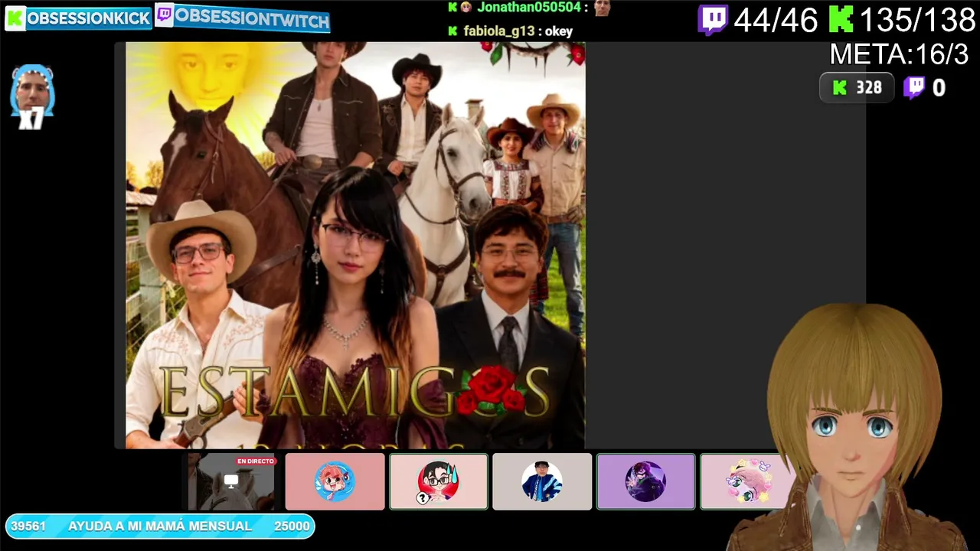Viewport: 980px width, 551px height.
Task: Select the blue-jacket avatar participant tile
Action: tap(542, 481)
